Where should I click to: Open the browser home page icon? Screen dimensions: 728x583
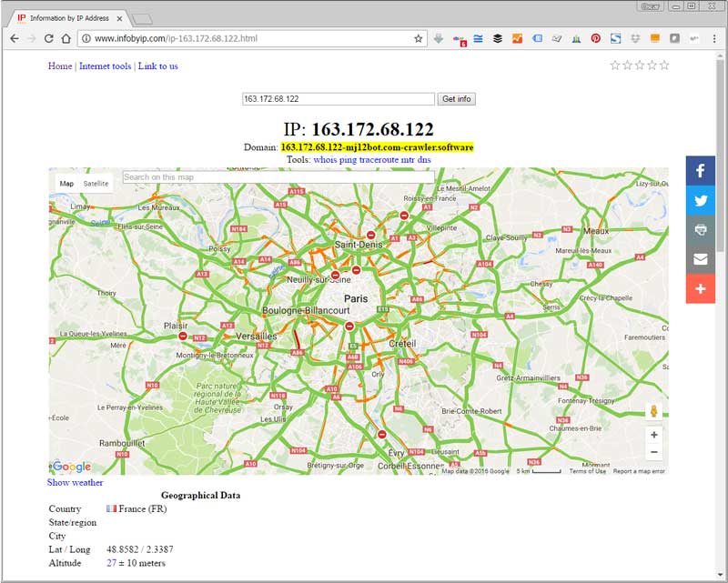click(66, 38)
